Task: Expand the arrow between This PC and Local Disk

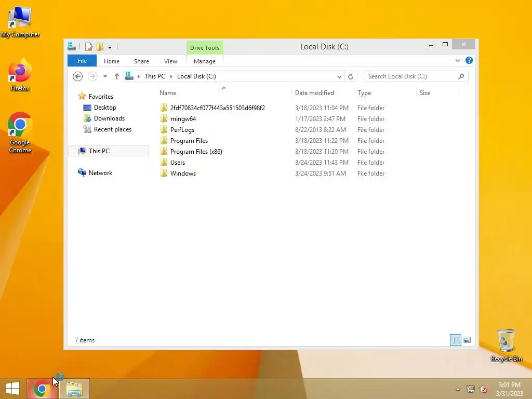Action: tap(171, 76)
